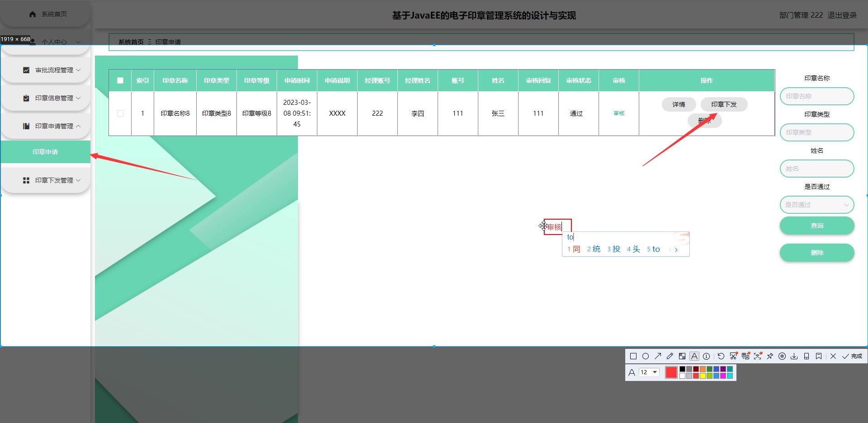Click the grid icon of 印章下发管理
This screenshot has height=423, width=868.
tap(26, 180)
